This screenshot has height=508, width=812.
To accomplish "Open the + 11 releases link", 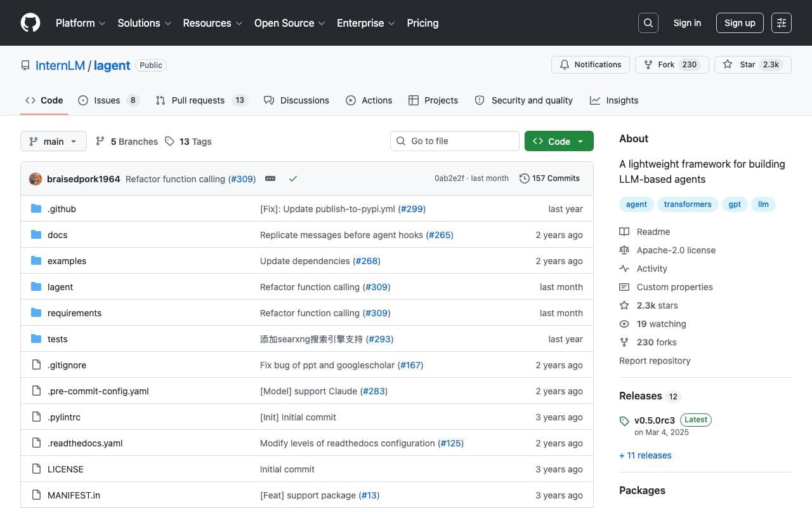I will click(x=645, y=455).
